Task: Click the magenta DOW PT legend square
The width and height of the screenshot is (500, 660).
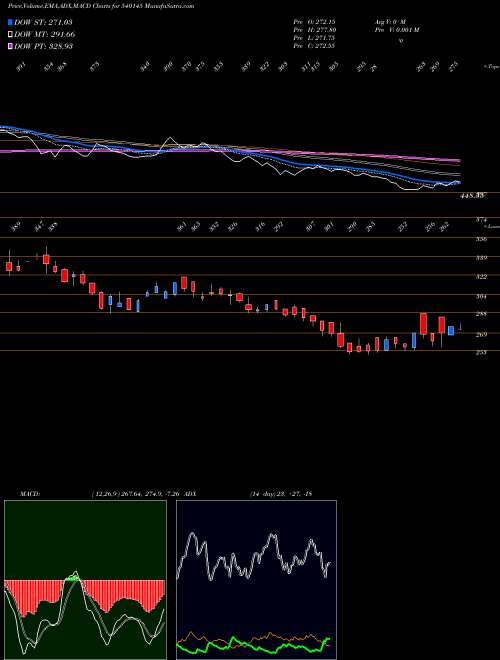Action: [10, 46]
